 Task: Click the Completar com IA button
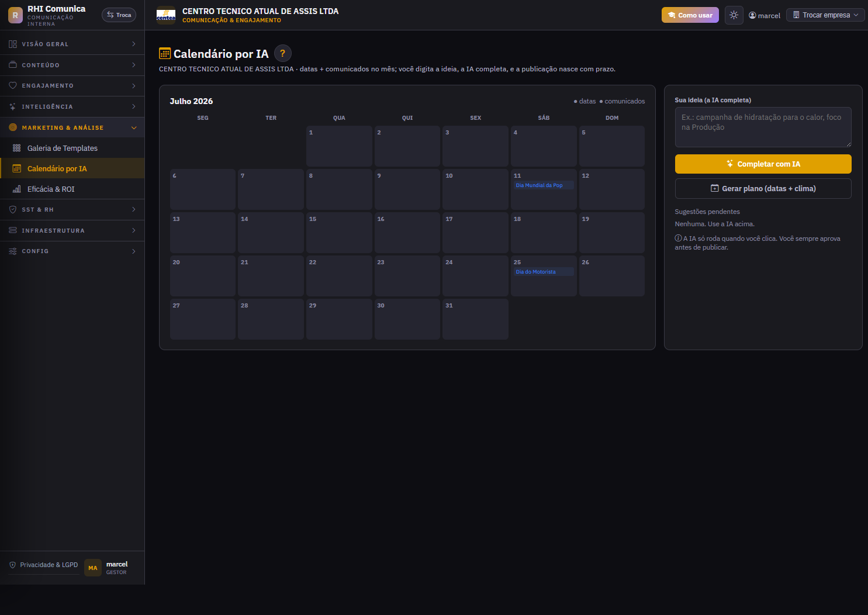coord(763,164)
